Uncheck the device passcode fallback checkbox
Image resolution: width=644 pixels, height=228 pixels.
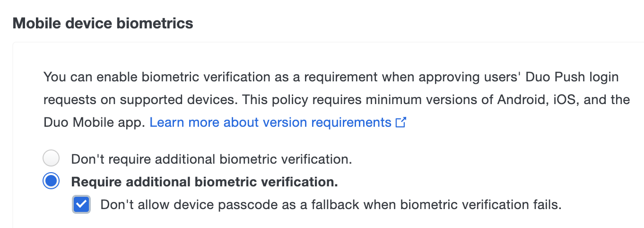tap(81, 205)
